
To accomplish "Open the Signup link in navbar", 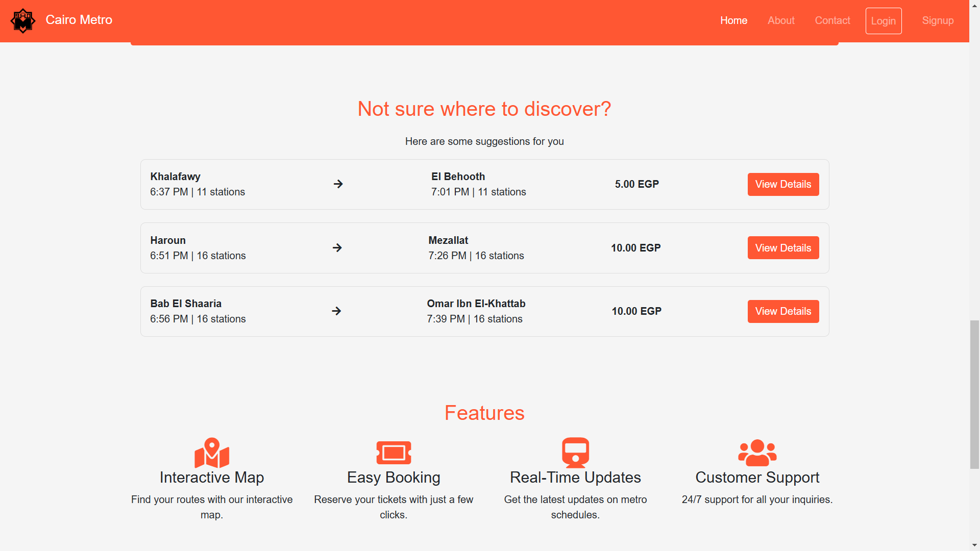I will point(938,20).
